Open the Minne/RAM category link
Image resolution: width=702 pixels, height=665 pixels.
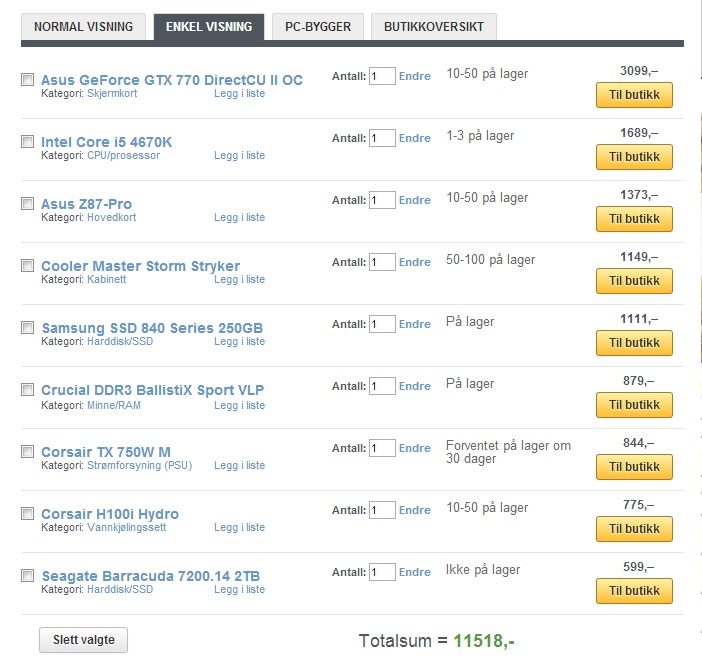[114, 405]
